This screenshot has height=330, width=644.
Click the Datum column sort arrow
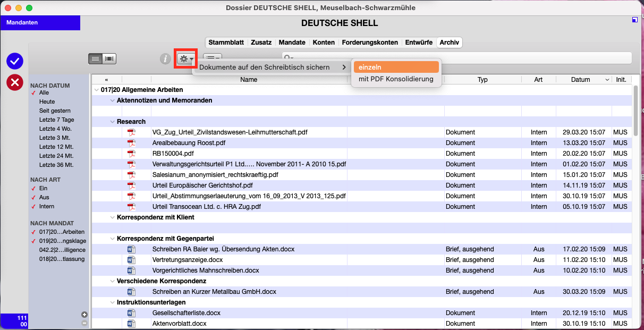[x=608, y=80]
